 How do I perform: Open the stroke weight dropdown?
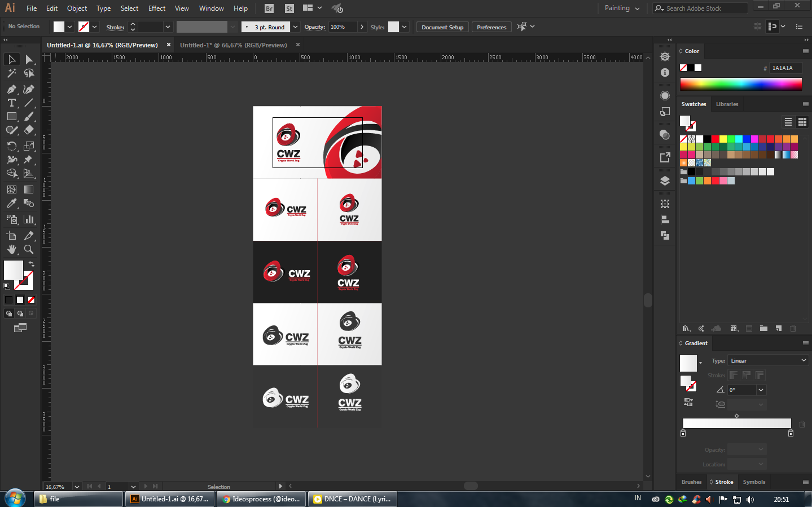click(168, 27)
